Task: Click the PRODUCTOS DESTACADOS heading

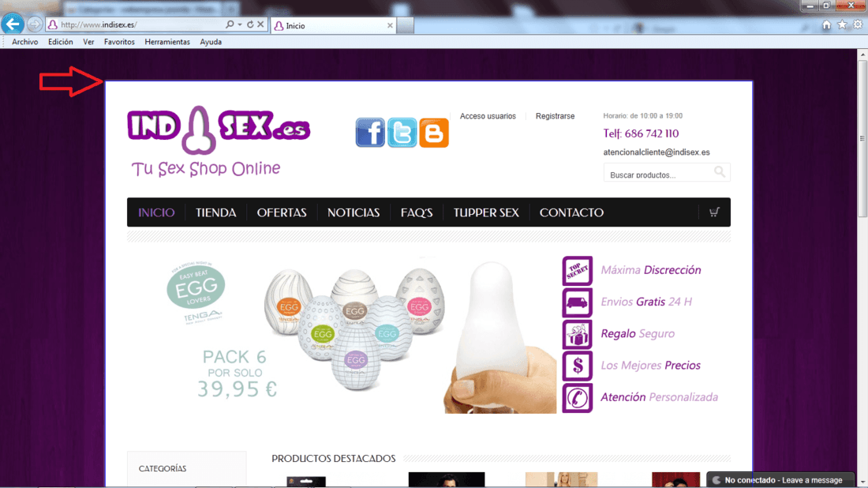Action: pyautogui.click(x=333, y=459)
